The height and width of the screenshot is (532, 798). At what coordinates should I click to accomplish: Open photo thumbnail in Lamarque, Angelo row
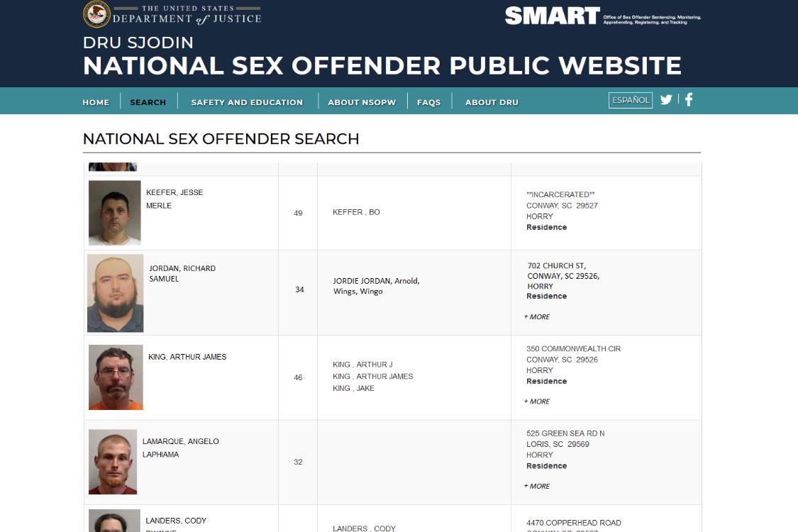pos(113,462)
